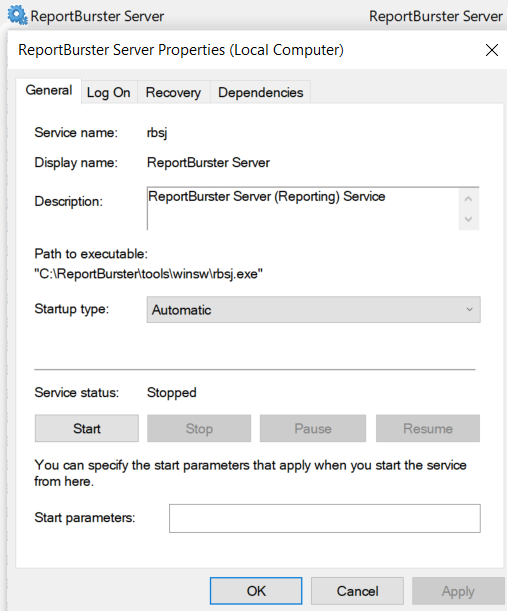The image size is (508, 611).
Task: Select the General tab
Action: pos(49,90)
